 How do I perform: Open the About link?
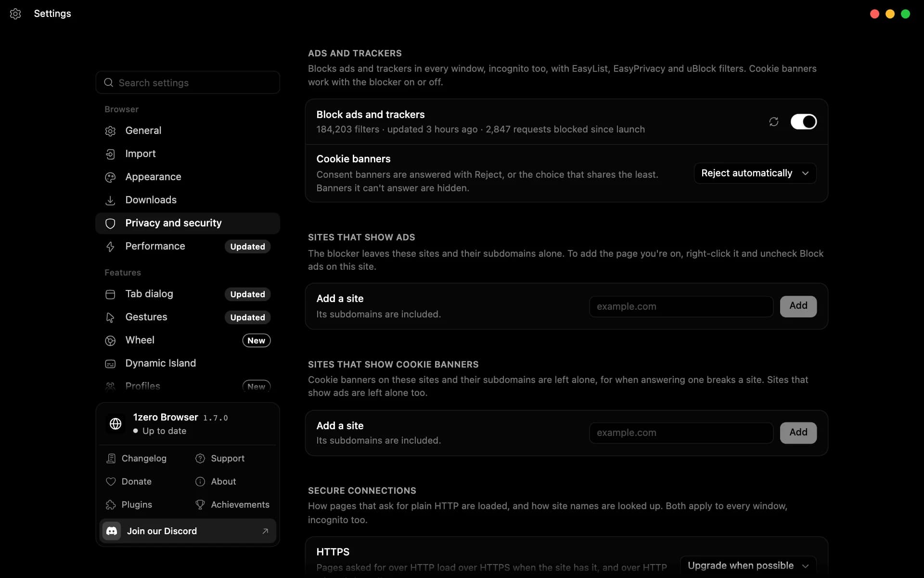tap(216, 482)
